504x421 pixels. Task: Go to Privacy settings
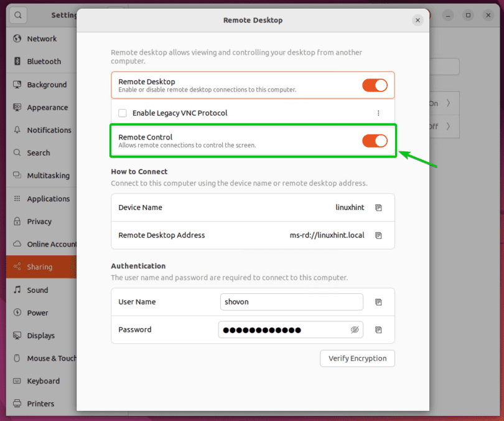pos(39,222)
